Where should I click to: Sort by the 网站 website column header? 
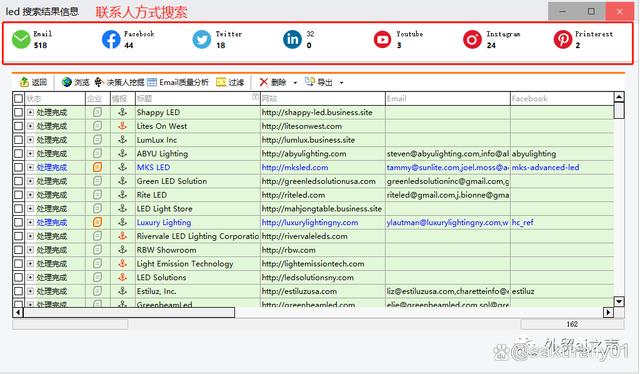[322, 98]
